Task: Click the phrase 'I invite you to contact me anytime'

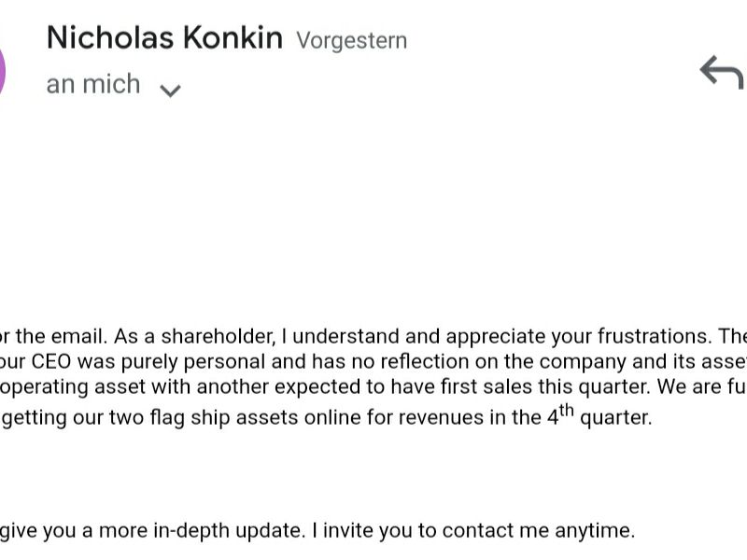Action: tap(473, 530)
